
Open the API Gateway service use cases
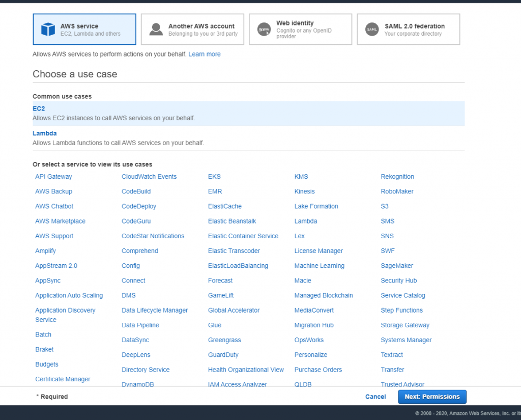pyautogui.click(x=53, y=176)
